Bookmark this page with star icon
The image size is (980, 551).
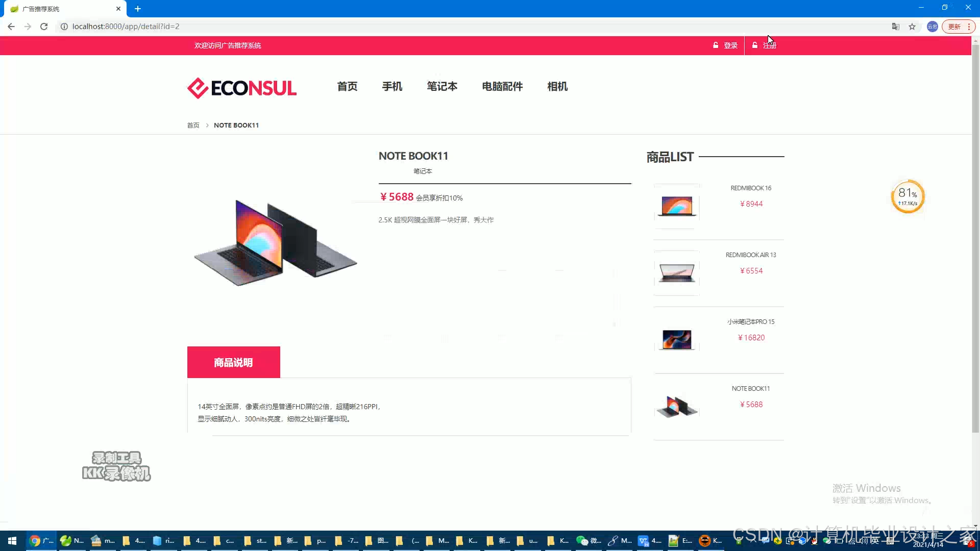(x=912, y=27)
